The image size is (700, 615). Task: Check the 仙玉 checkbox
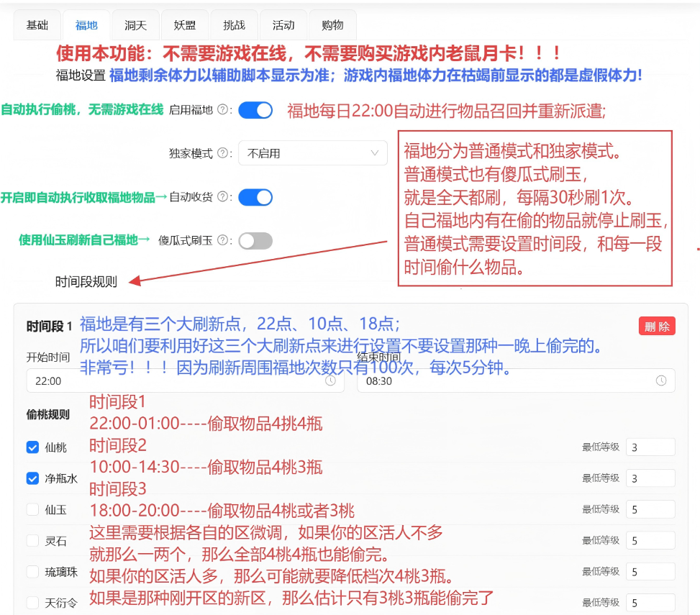[x=32, y=509]
